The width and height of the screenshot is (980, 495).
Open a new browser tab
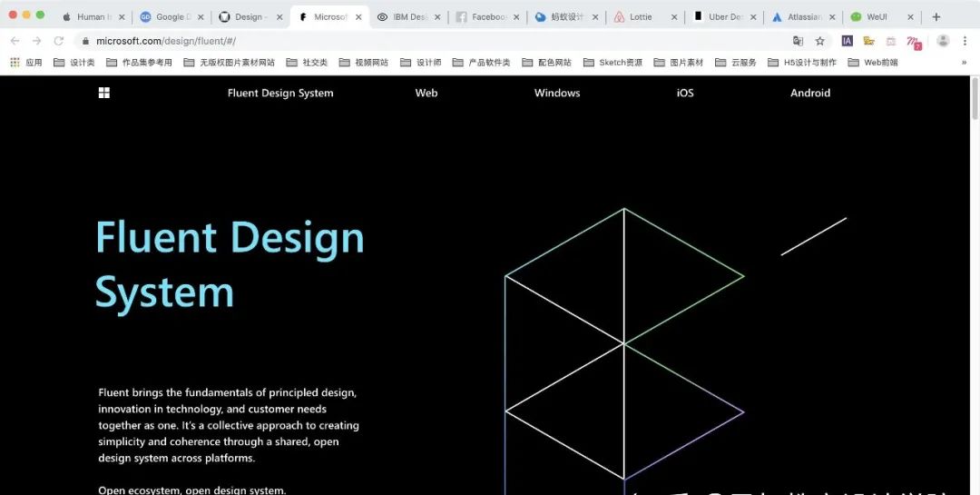[x=936, y=17]
